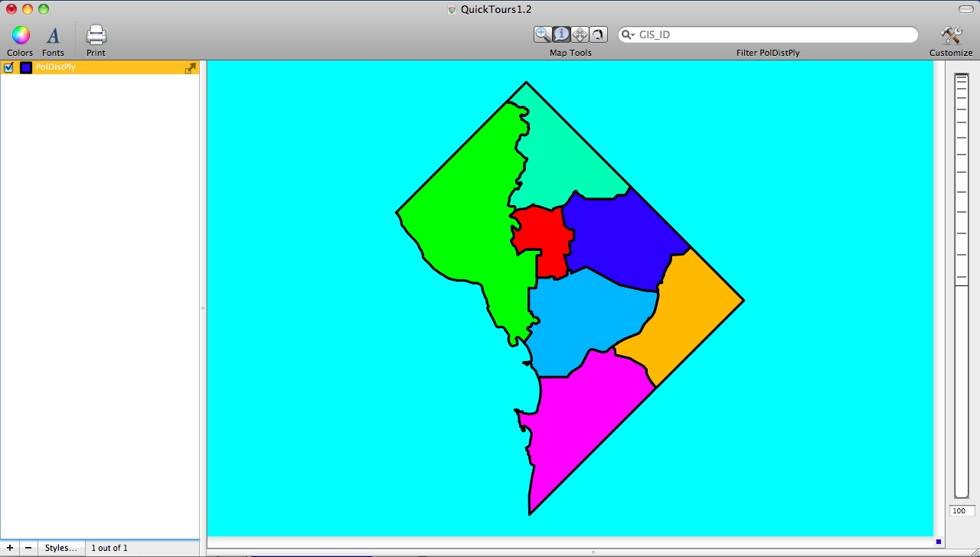Select the fourth Map Tools selection button
The width and height of the screenshot is (980, 557).
[x=598, y=34]
